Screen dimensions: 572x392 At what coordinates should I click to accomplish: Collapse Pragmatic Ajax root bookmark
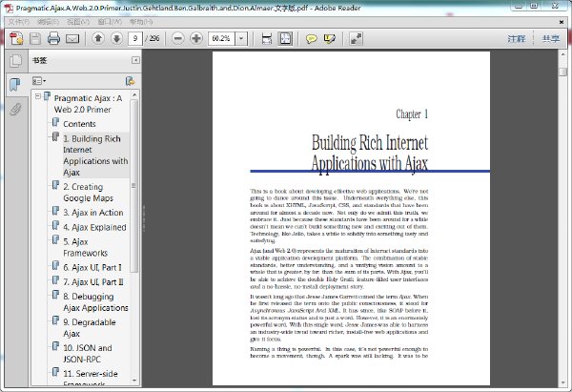click(37, 96)
